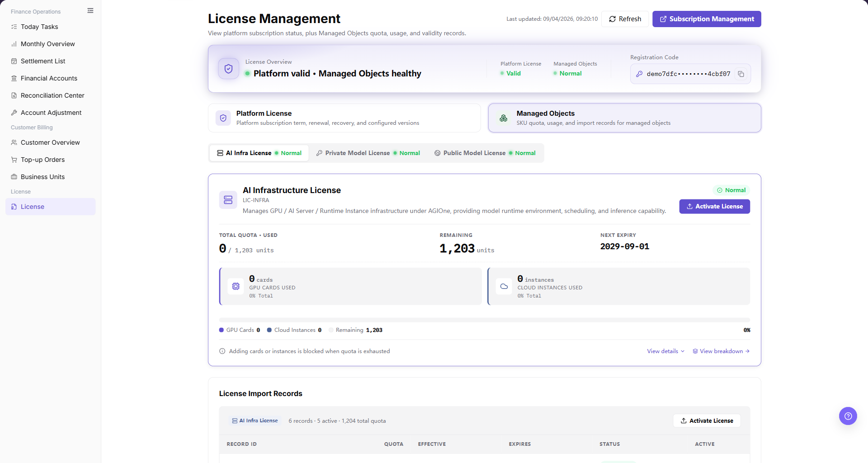Activate License for AI Infrastructure
868x463 pixels.
click(714, 207)
